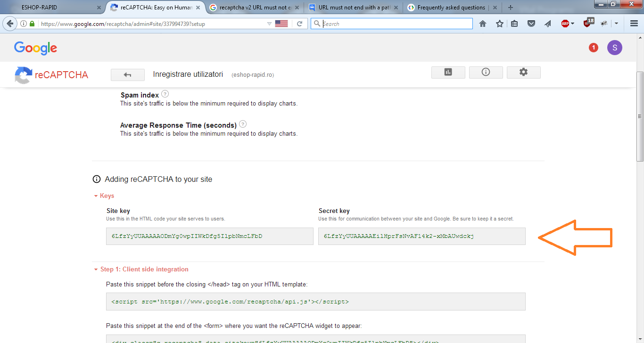Click Adding reCAPTCHA to your site heading
This screenshot has width=644, height=343.
(x=158, y=179)
